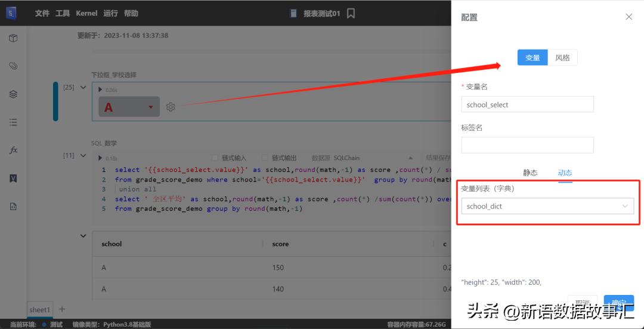
Task: Run cell [25] with its play triangle
Action: pyautogui.click(x=100, y=89)
